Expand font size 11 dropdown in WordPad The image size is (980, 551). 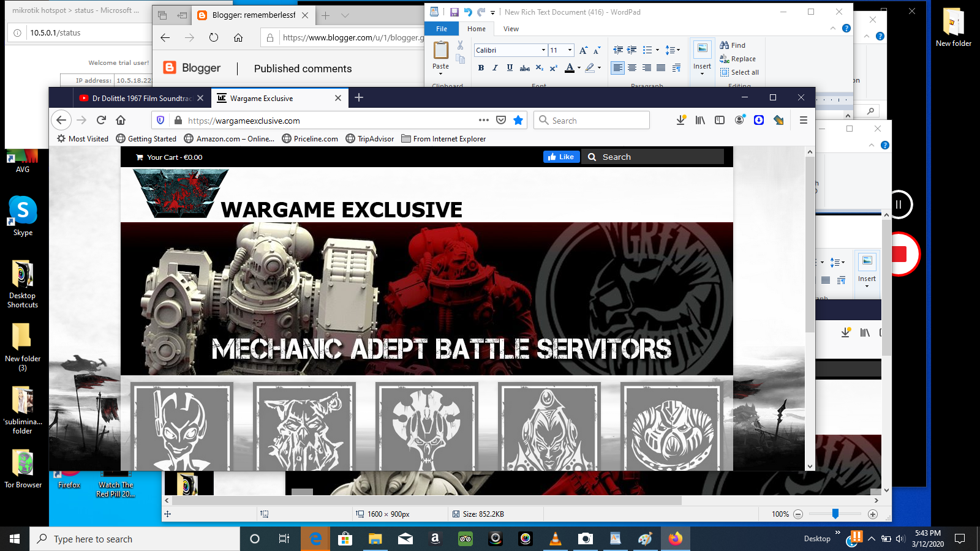tap(570, 50)
